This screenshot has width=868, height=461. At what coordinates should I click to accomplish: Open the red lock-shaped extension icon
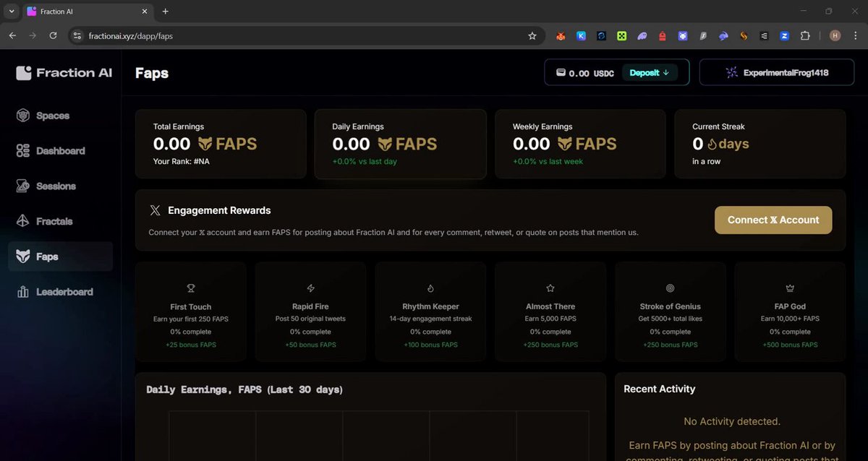pyautogui.click(x=662, y=35)
